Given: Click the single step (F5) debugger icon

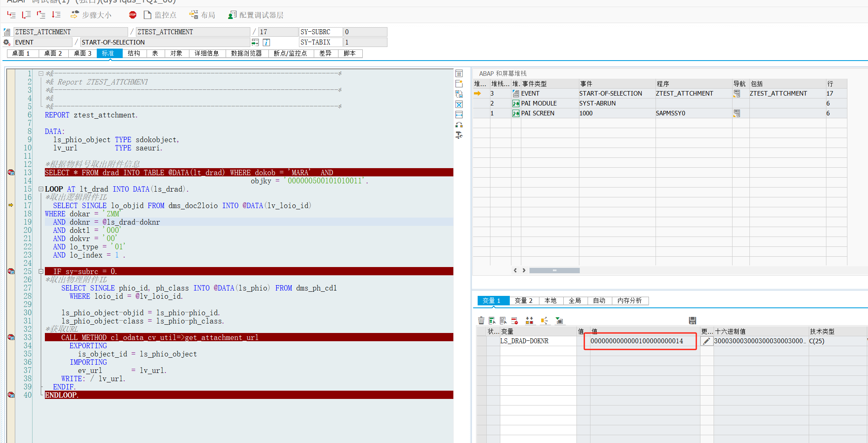Looking at the screenshot, I should (11, 15).
